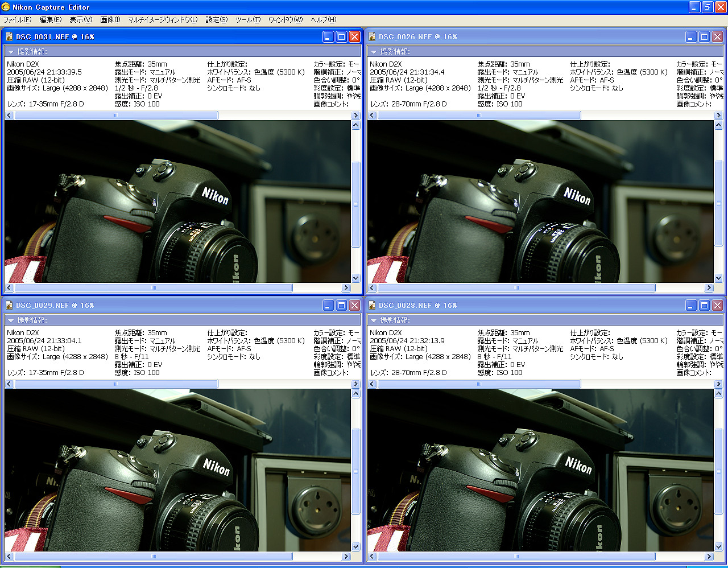Click the DSC_0031.NEF document icon
The height and width of the screenshot is (568, 728).
click(x=9, y=36)
